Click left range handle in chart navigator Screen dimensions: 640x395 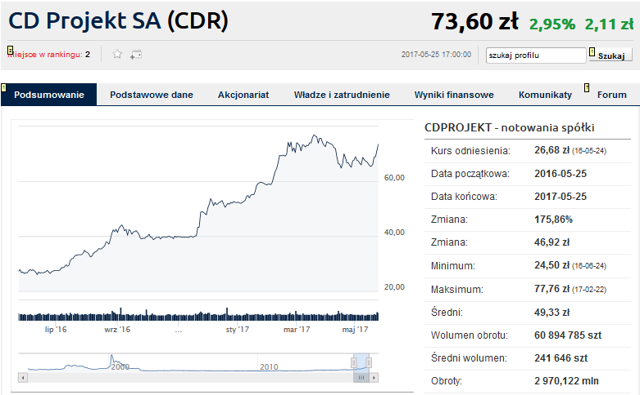tap(354, 362)
